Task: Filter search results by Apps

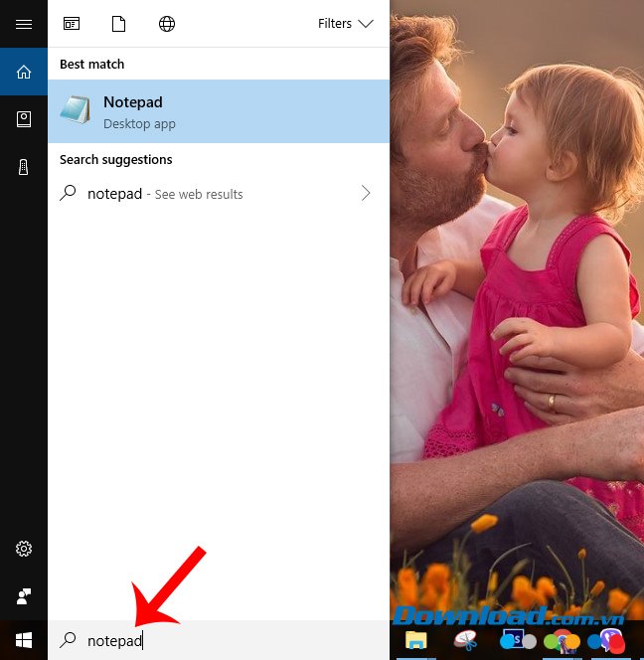Action: pos(72,24)
